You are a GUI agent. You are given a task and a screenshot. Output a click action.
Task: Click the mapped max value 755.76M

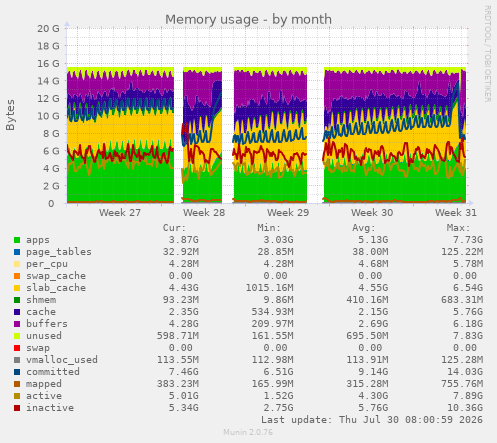(x=462, y=384)
